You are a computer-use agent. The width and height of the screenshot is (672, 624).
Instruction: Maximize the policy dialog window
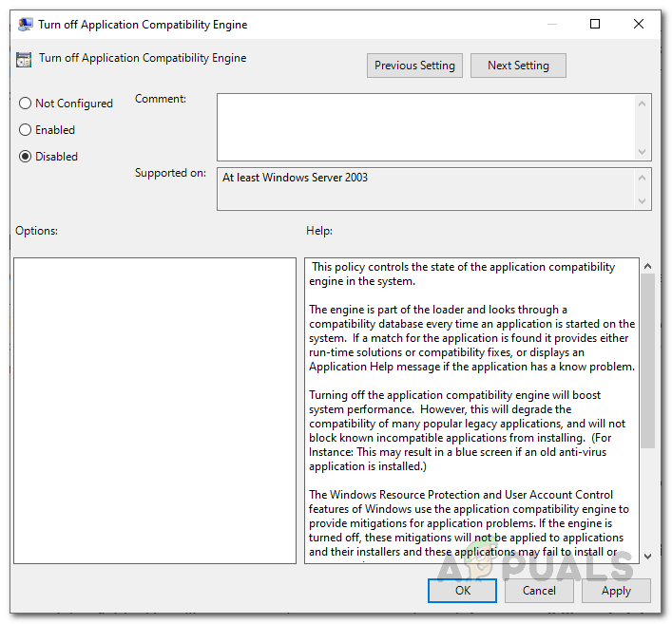click(595, 24)
